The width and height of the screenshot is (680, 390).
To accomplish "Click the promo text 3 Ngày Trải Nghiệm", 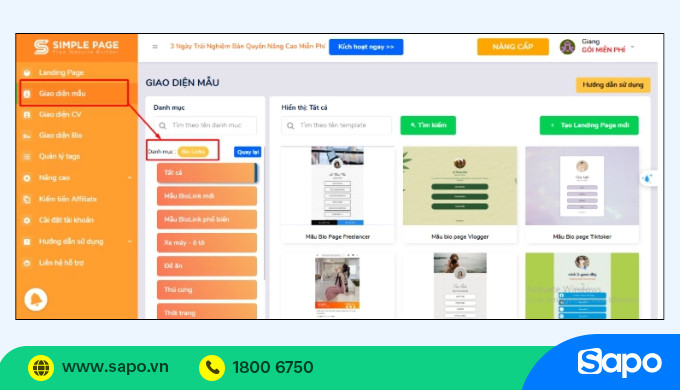I will coord(248,46).
